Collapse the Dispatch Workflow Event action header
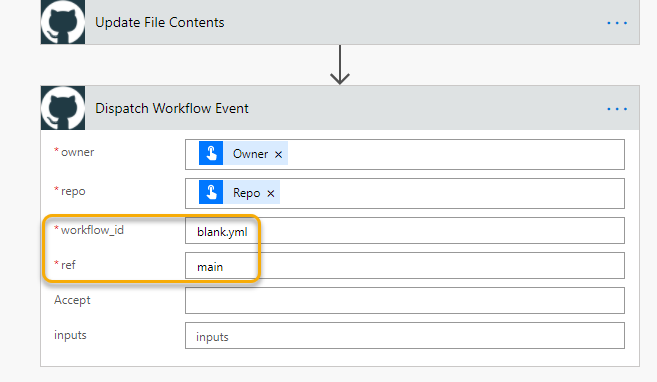The width and height of the screenshot is (657, 382). pos(340,108)
